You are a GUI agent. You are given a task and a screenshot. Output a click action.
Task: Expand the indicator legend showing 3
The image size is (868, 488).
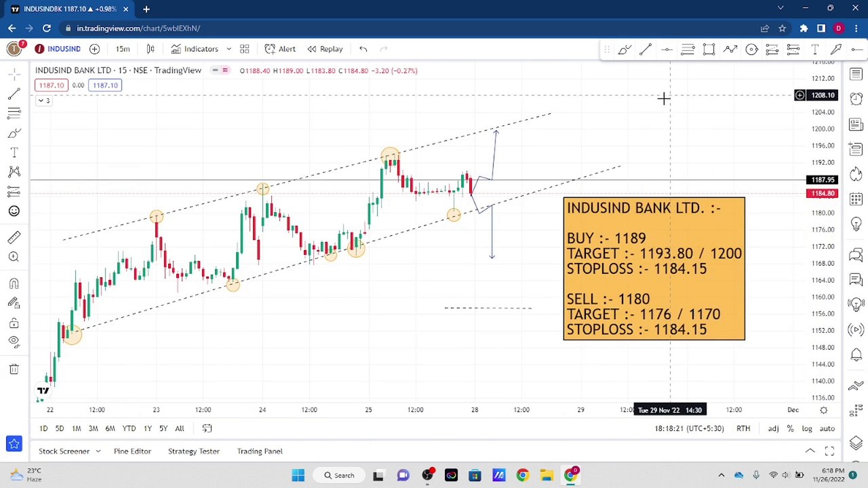click(x=43, y=100)
